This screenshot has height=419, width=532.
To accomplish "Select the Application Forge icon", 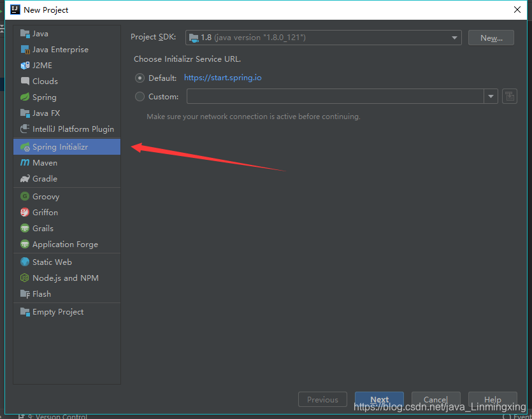I will [x=25, y=244].
